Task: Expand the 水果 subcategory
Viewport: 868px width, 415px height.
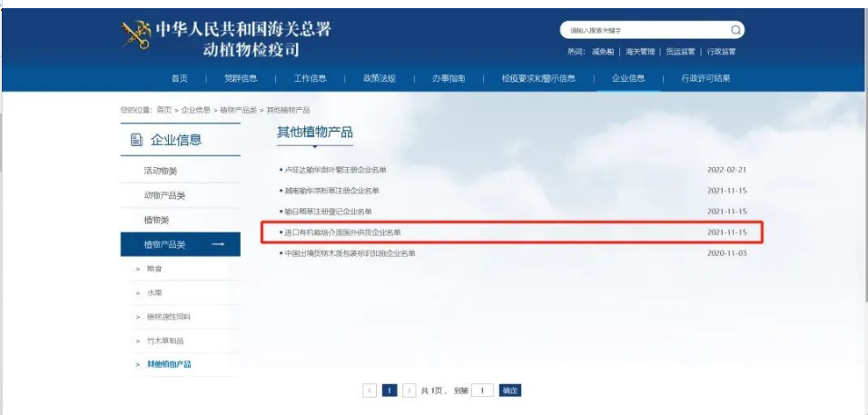Action: (153, 293)
